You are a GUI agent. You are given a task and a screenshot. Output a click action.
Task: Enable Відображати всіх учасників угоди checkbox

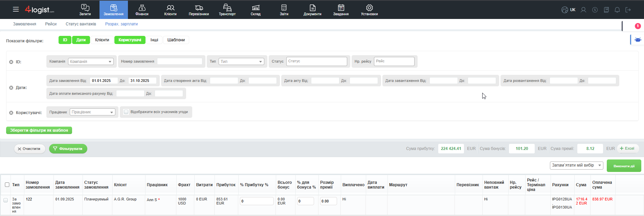click(x=126, y=112)
